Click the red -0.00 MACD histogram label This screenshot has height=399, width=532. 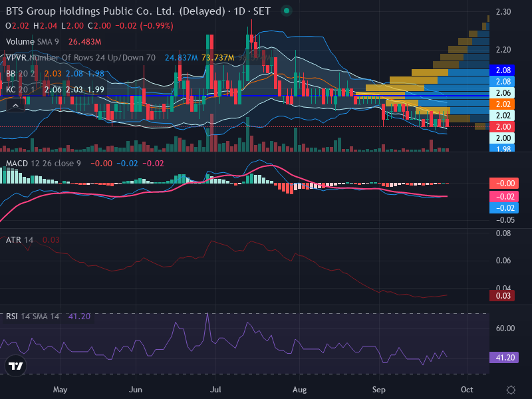pos(504,184)
